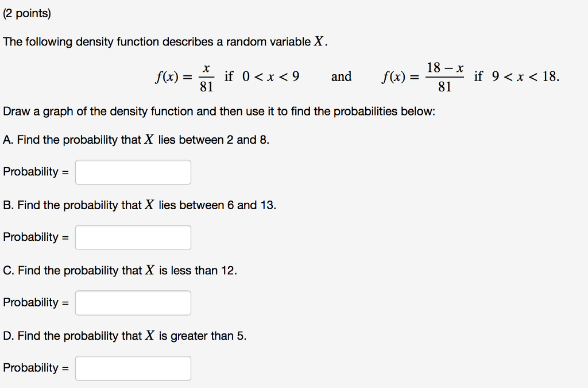Click the empty field next to second Probability label
The height and width of the screenshot is (388, 588).
click(133, 237)
